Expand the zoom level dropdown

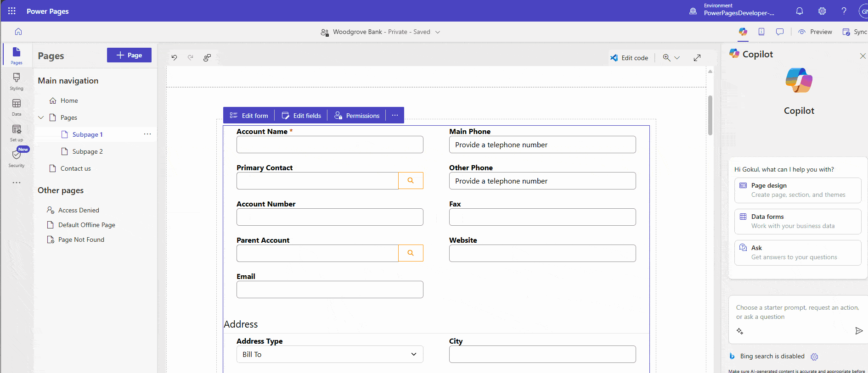coord(677,58)
